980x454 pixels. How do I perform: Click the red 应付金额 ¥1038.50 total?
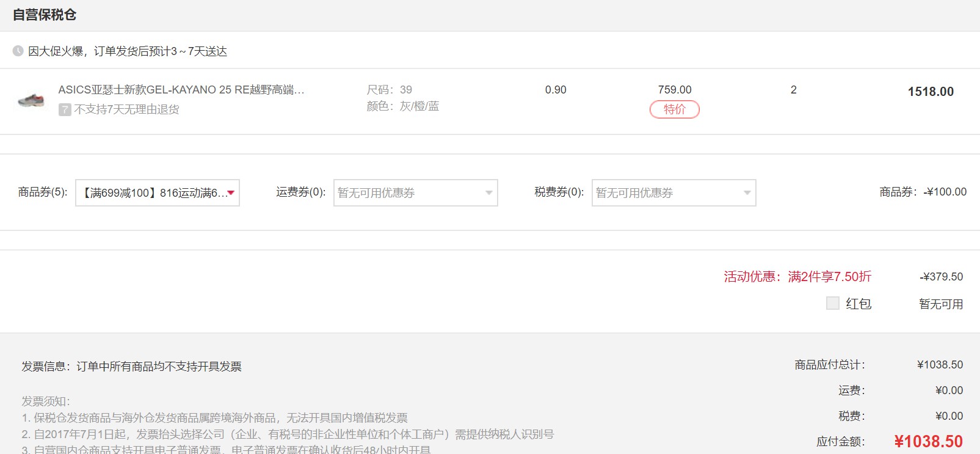[x=928, y=441]
